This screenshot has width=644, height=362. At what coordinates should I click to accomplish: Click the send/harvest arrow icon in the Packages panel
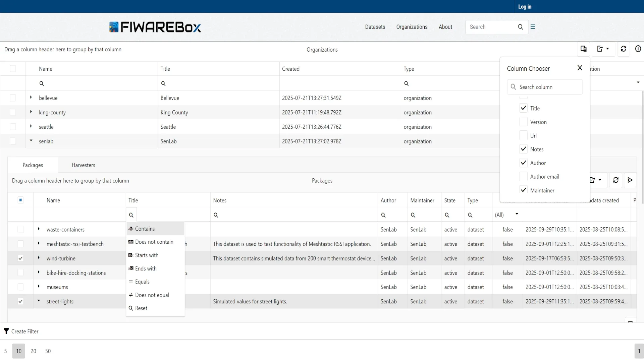coord(630,180)
